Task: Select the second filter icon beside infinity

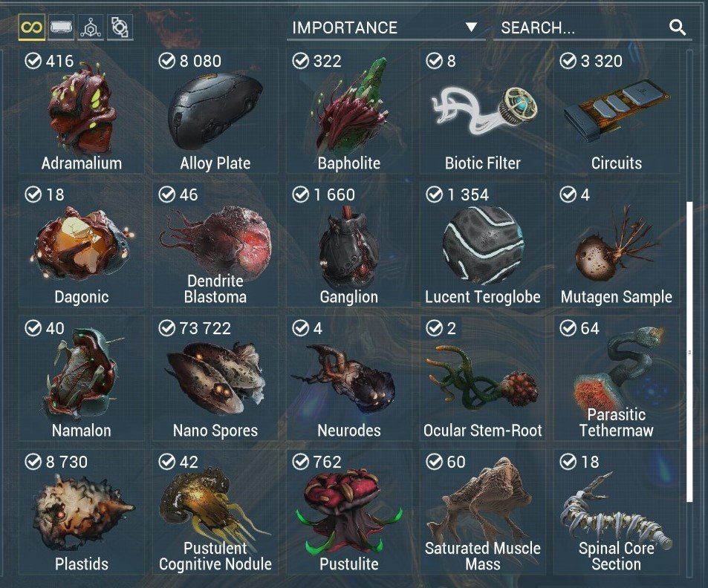Action: (x=61, y=27)
